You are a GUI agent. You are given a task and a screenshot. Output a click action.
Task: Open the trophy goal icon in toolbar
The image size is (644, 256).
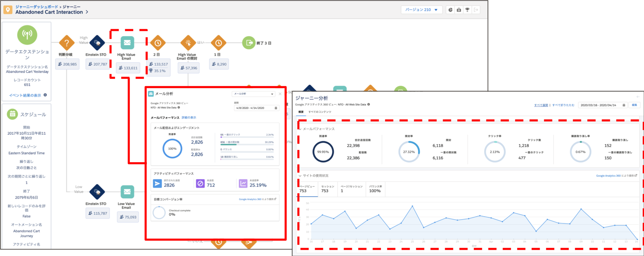(x=467, y=10)
